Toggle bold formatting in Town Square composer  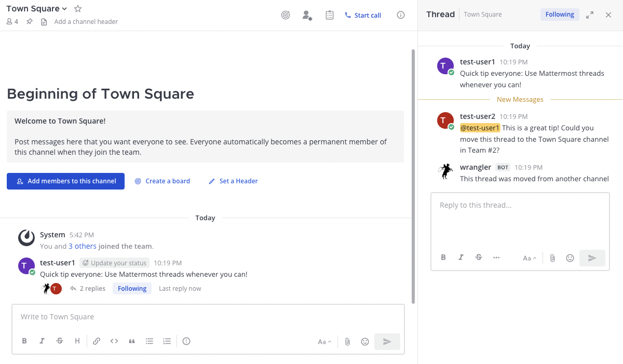[x=24, y=341]
